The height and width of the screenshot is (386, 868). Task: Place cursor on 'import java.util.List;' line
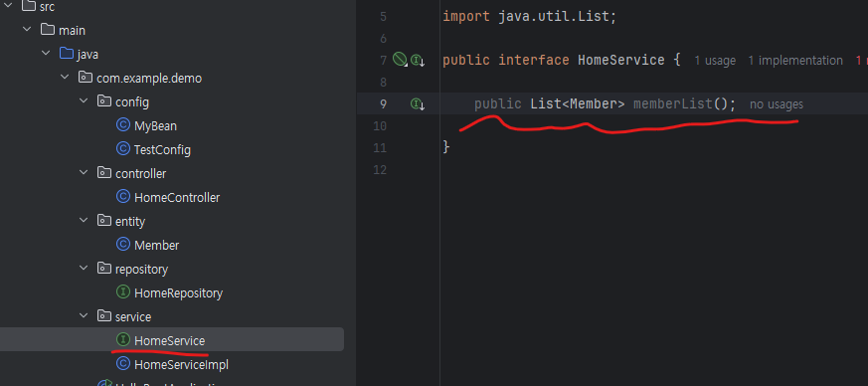(529, 17)
